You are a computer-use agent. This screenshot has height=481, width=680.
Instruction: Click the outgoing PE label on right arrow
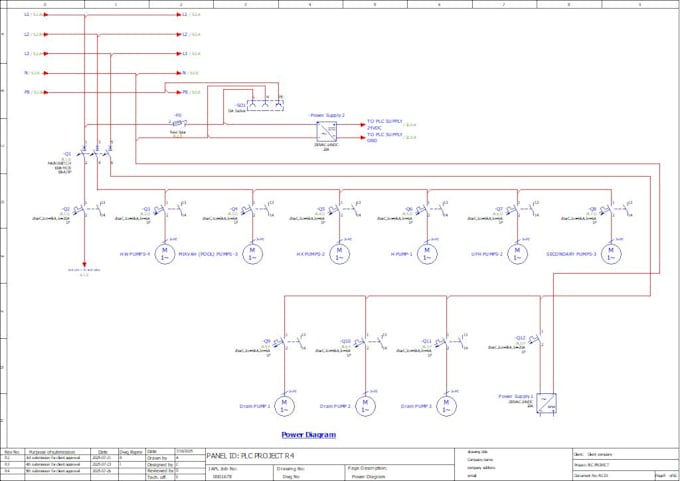coord(185,92)
